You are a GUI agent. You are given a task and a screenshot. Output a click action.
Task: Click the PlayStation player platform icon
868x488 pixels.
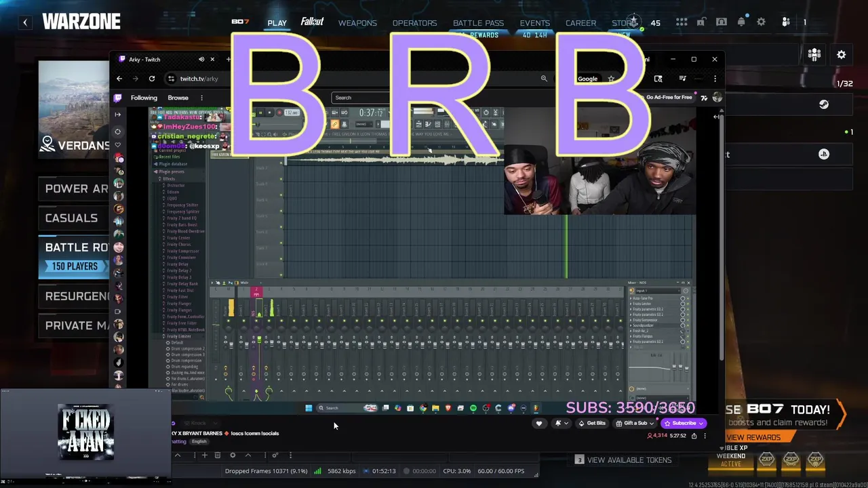[x=823, y=155]
